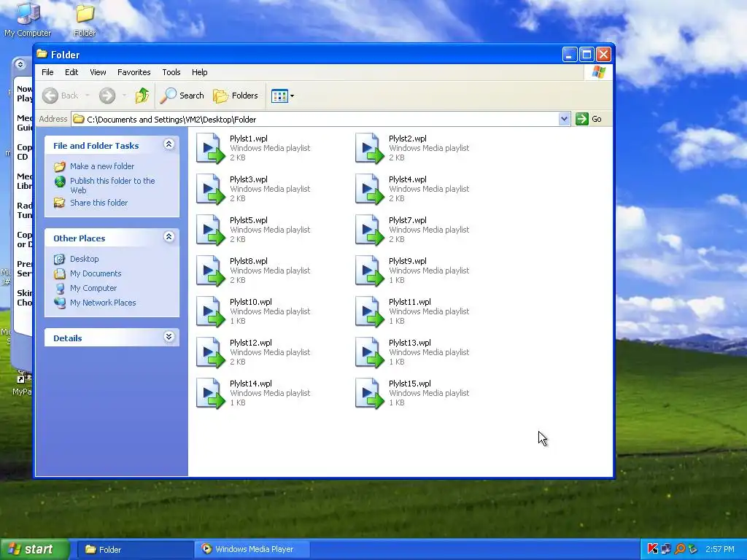The width and height of the screenshot is (747, 560).
Task: Select the Plylst12.wpl playlist file icon
Action: [x=210, y=354]
